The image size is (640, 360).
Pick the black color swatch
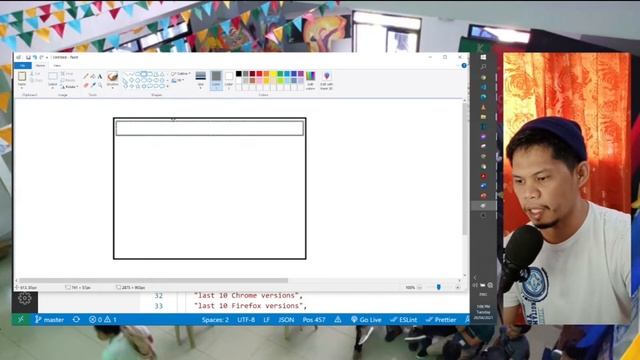(x=238, y=73)
